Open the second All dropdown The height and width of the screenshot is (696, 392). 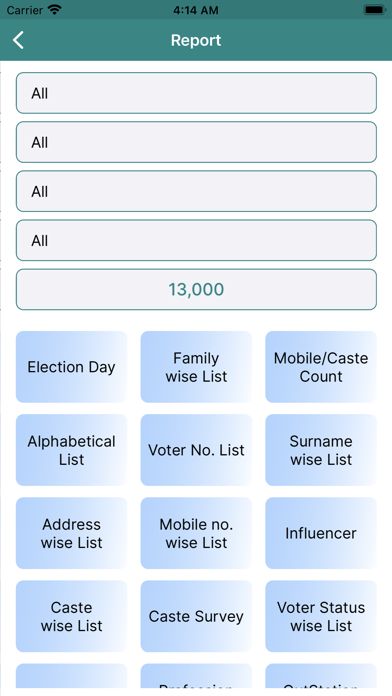pyautogui.click(x=196, y=142)
